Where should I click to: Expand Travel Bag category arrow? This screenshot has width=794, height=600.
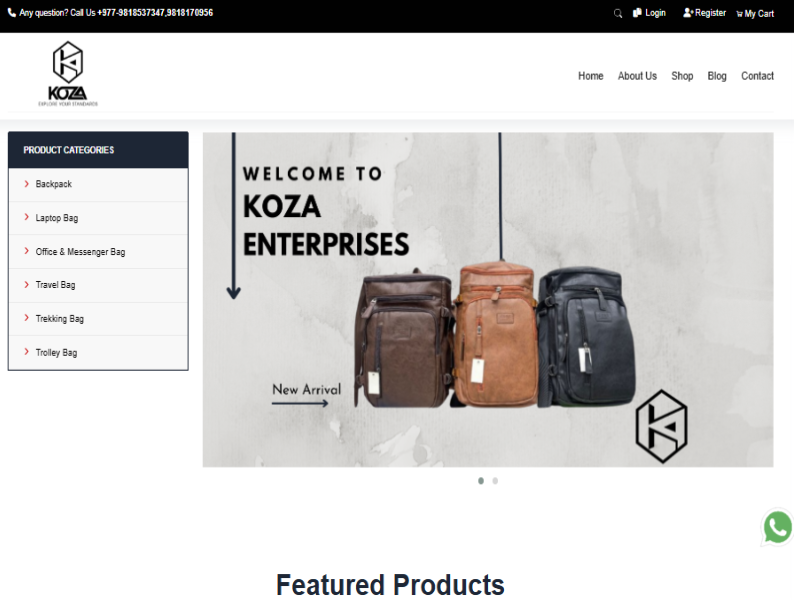pyautogui.click(x=27, y=285)
